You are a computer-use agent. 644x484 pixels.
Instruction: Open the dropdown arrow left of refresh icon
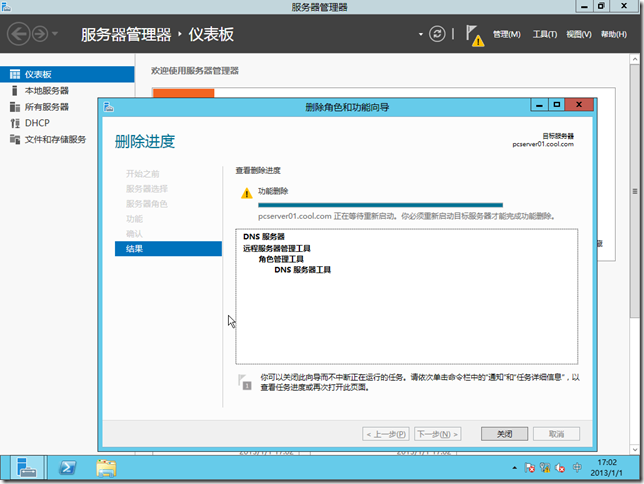tap(421, 34)
